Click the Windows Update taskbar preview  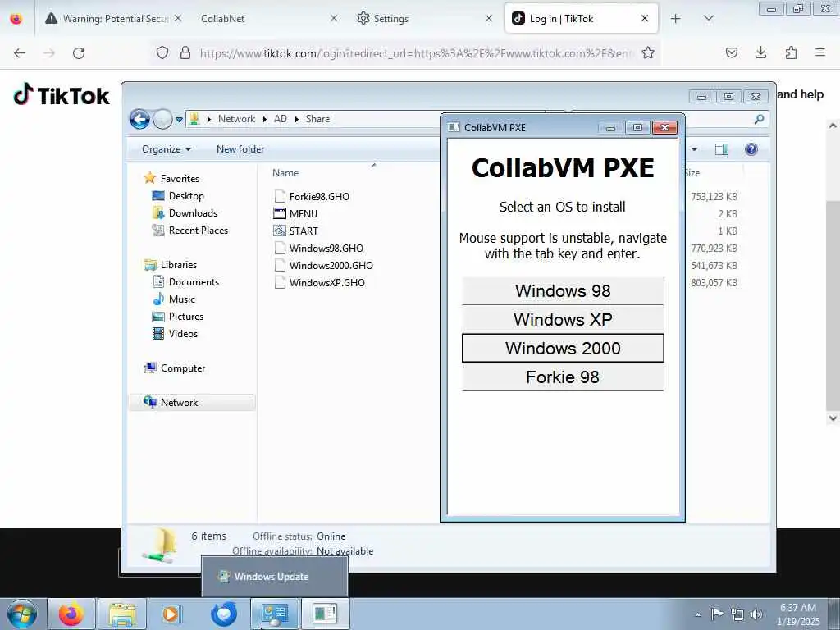(x=275, y=577)
